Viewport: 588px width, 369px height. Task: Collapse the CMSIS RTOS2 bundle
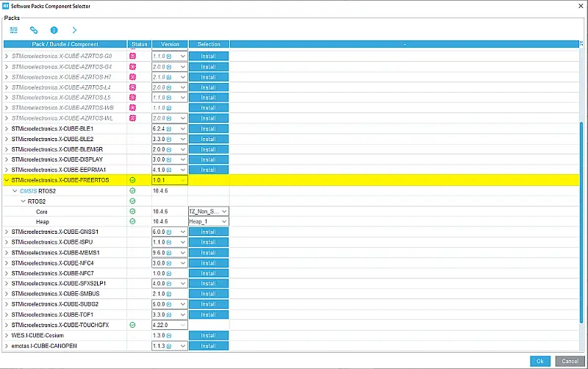coord(15,190)
